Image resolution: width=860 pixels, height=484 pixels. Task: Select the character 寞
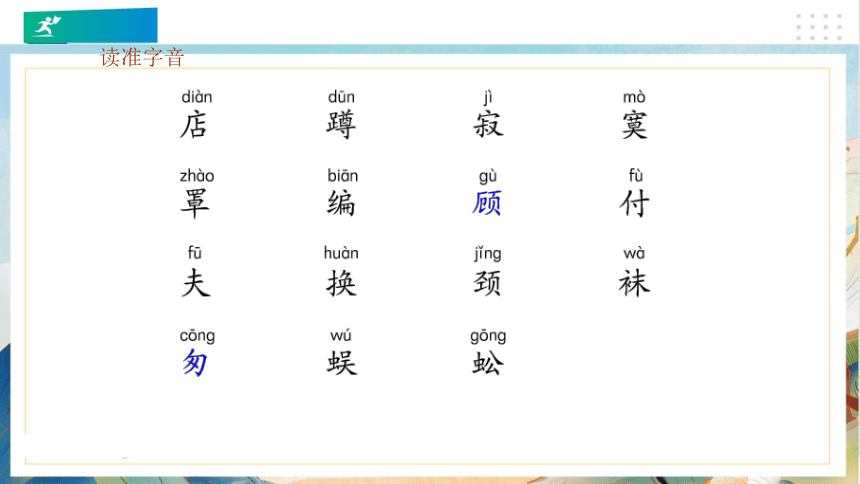[x=635, y=125]
